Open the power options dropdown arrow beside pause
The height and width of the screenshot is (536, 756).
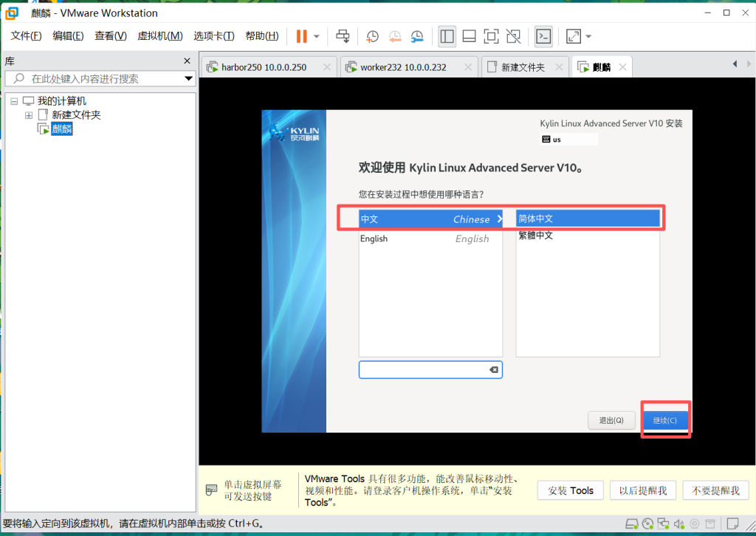pyautogui.click(x=317, y=36)
